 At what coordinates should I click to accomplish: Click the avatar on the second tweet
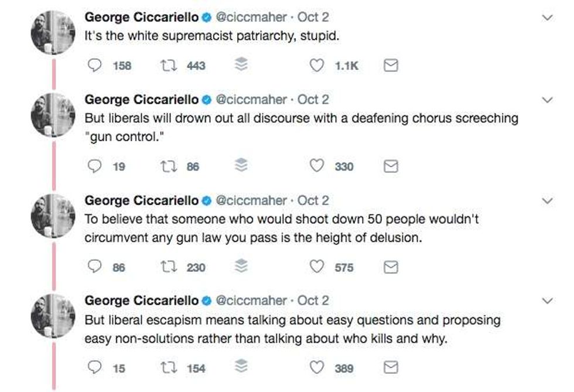[x=53, y=115]
